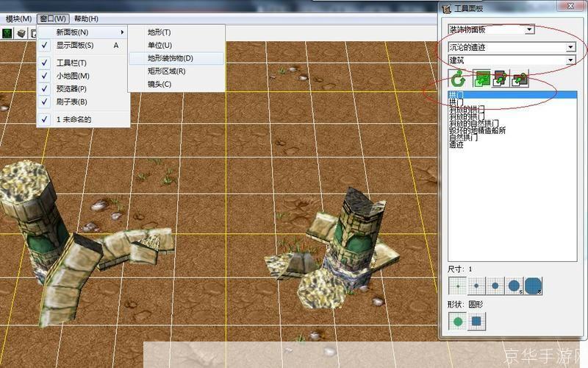The image size is (588, 368).
Task: Click the brown-and-white squares icon next to the green one
Action: (x=501, y=79)
